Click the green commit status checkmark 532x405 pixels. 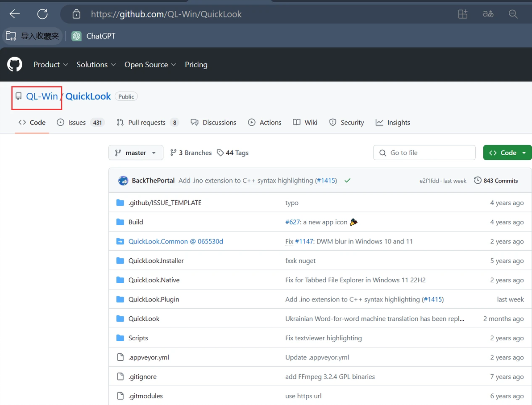tap(347, 181)
